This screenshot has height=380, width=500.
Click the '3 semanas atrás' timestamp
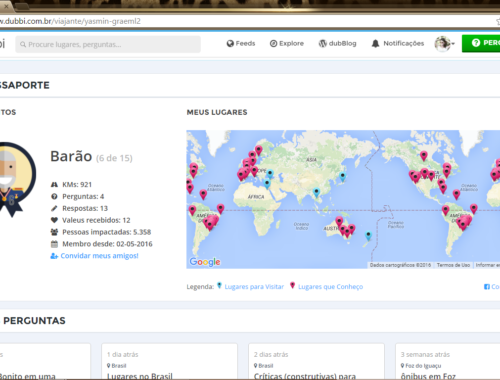425,354
